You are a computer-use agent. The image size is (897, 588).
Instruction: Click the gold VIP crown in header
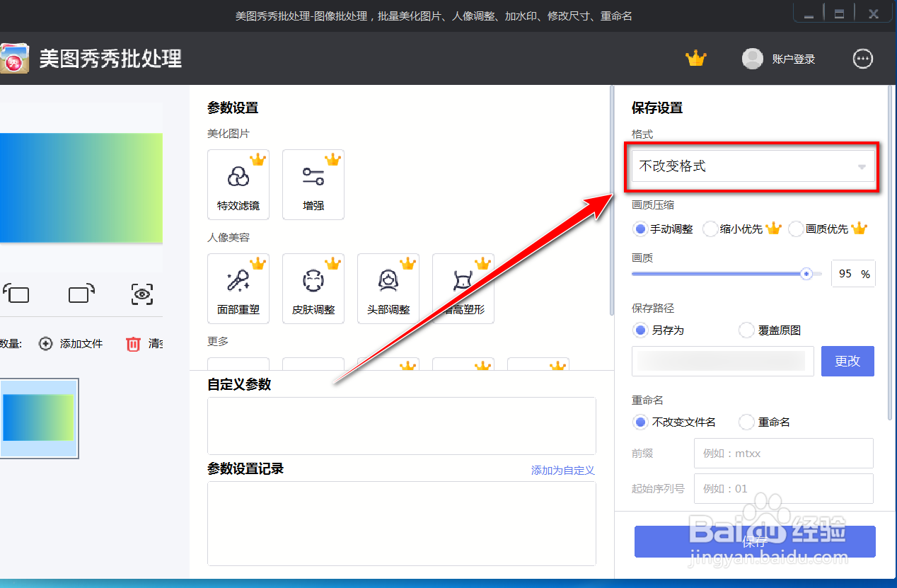(696, 59)
